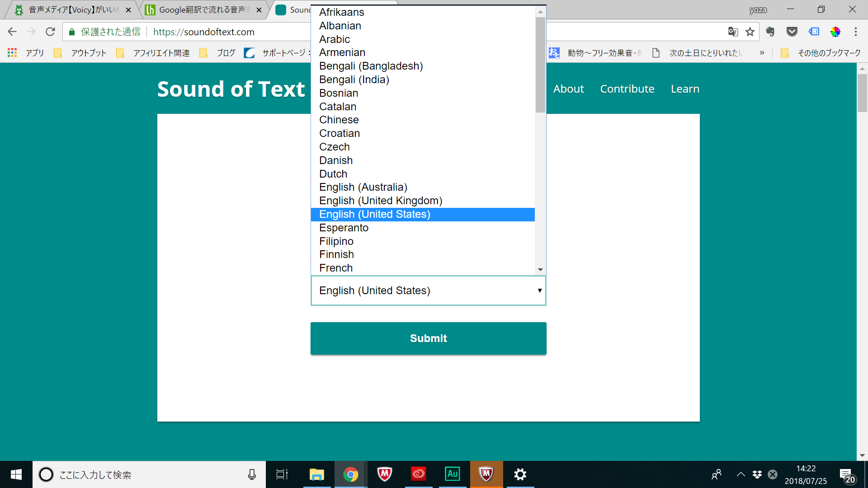Screen dimensions: 868x488
Task: Pick Danish in the language list
Action: coord(423,160)
